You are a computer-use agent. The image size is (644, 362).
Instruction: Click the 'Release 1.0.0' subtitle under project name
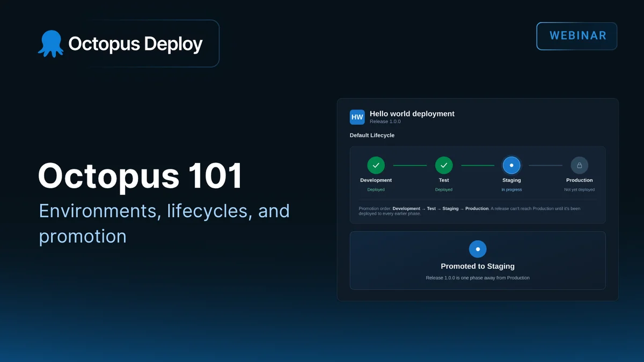(x=385, y=122)
